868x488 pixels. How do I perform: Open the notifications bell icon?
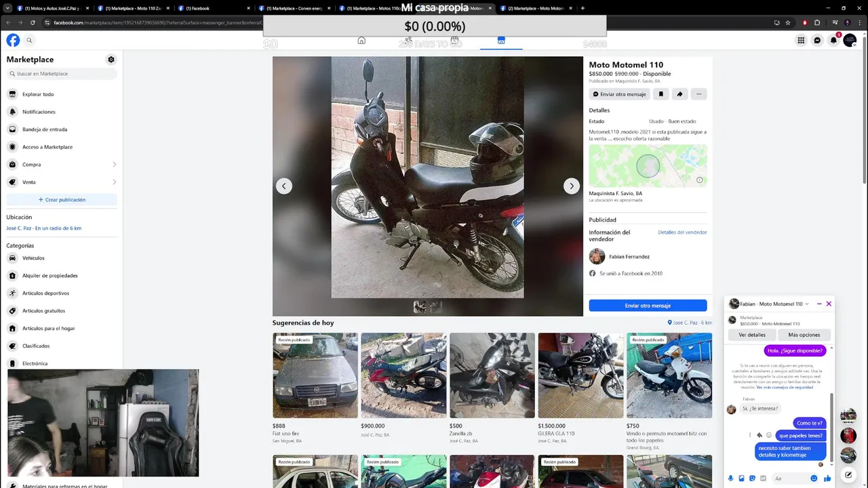[833, 41]
